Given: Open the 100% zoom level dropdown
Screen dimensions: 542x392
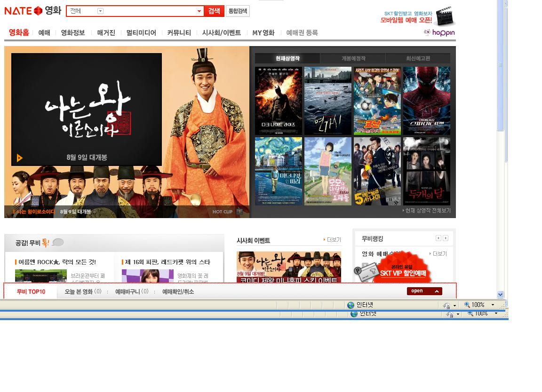Looking at the screenshot, I should pyautogui.click(x=493, y=305).
